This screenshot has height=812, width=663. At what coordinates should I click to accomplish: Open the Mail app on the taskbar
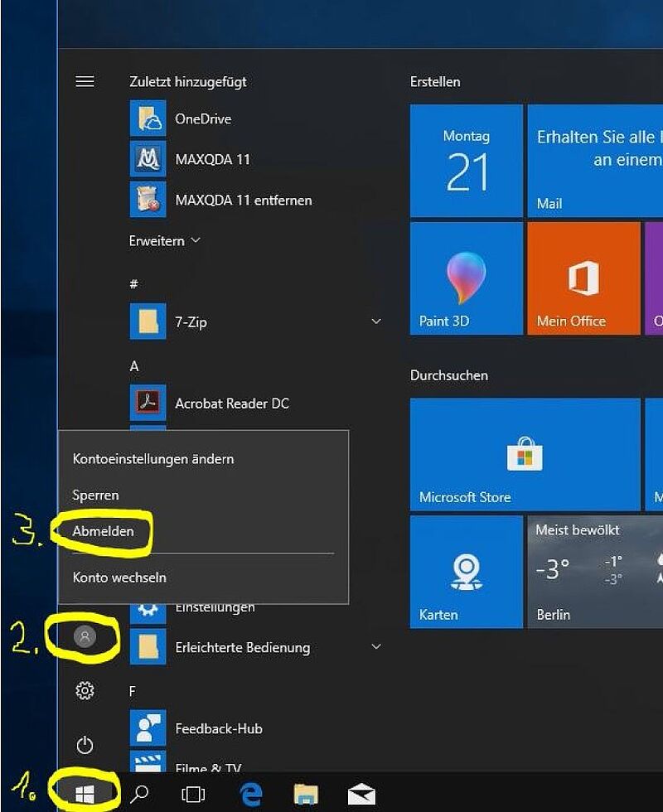tap(361, 794)
